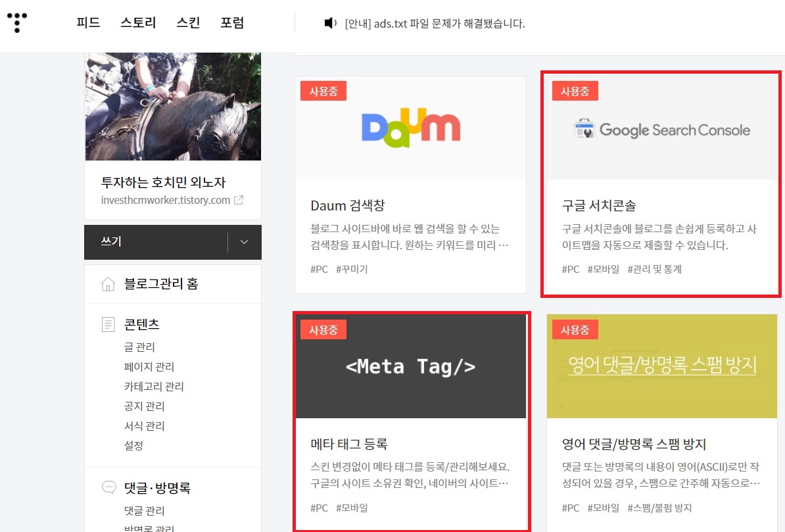The width and height of the screenshot is (785, 532).
Task: Click #PC tag on Daum 검색창 card
Action: tap(320, 269)
